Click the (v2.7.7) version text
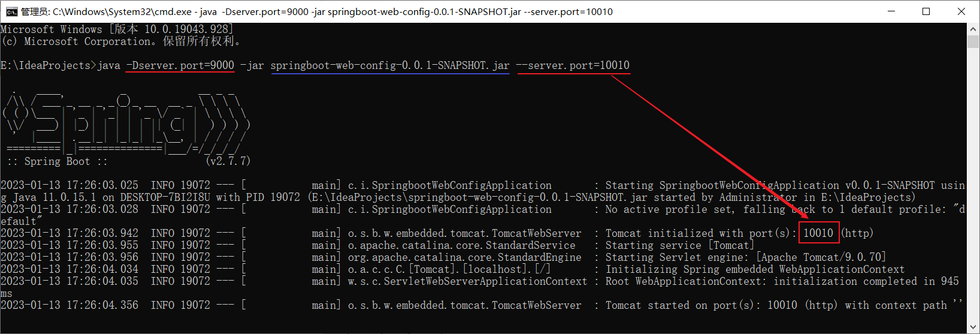This screenshot has width=980, height=334. pos(228,161)
